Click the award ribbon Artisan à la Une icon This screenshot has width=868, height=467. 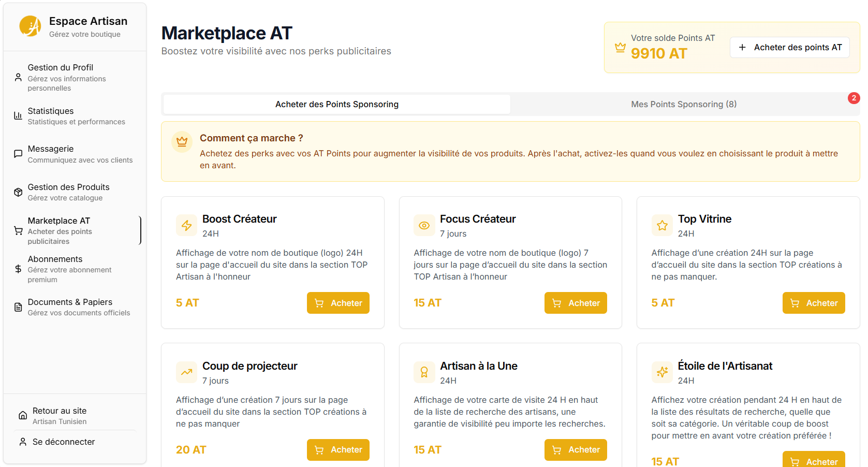(424, 372)
